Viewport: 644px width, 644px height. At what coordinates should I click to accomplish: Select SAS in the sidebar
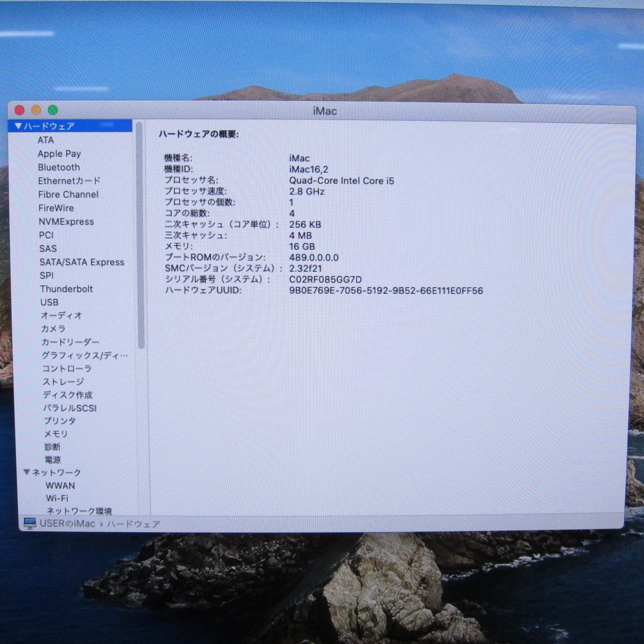(x=48, y=249)
